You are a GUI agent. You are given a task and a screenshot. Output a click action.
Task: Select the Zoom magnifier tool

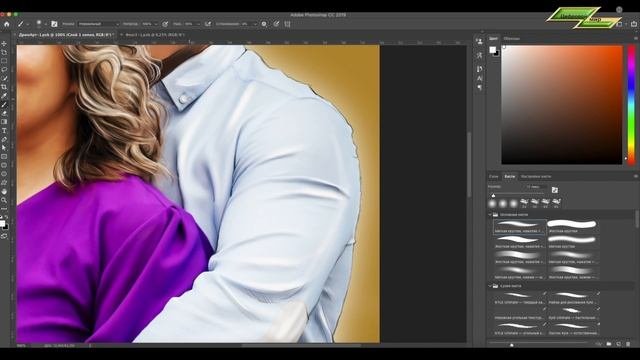pyautogui.click(x=4, y=200)
